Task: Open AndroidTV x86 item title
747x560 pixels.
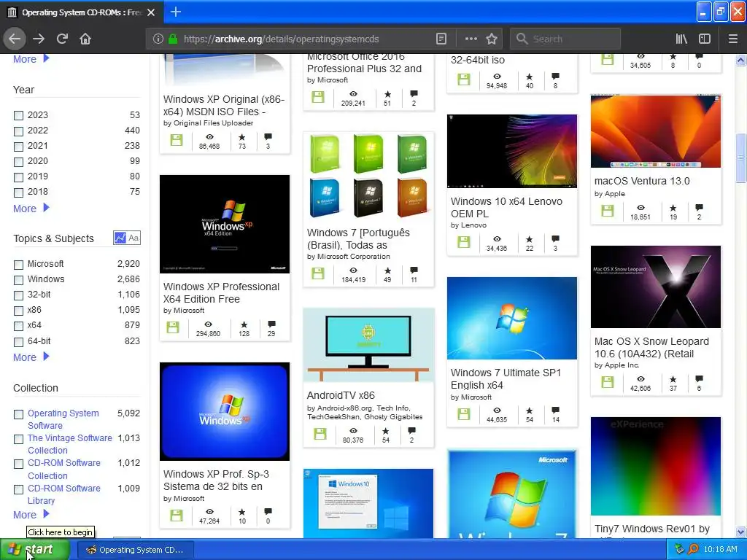Action: click(x=341, y=395)
